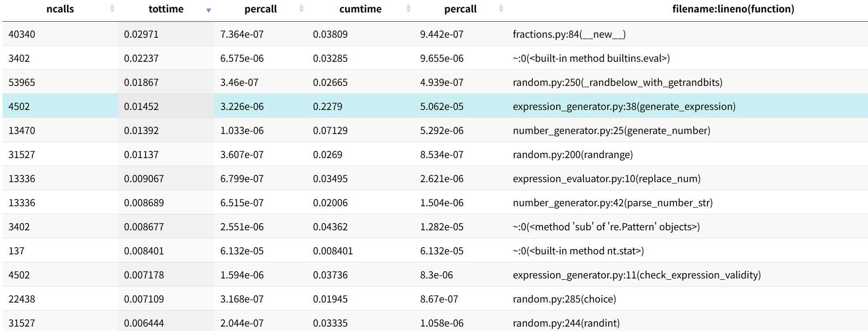Viewport: 868px width, 331px height.
Task: Select the built-in method nt.stat row
Action: click(578, 251)
